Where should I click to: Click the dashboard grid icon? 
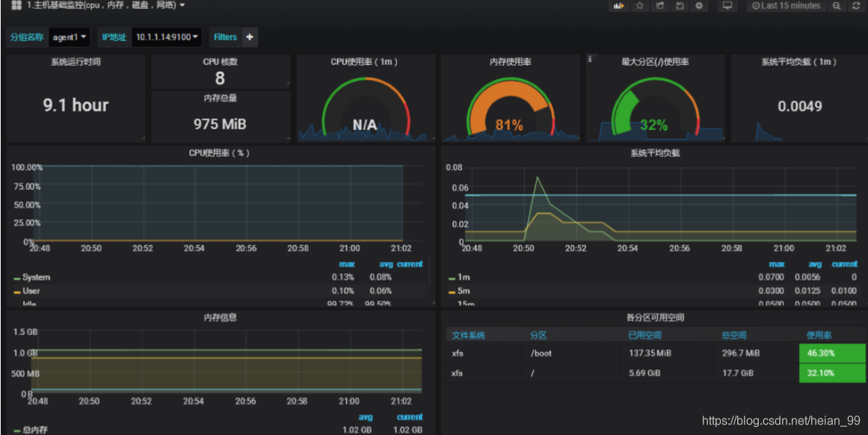[x=16, y=6]
